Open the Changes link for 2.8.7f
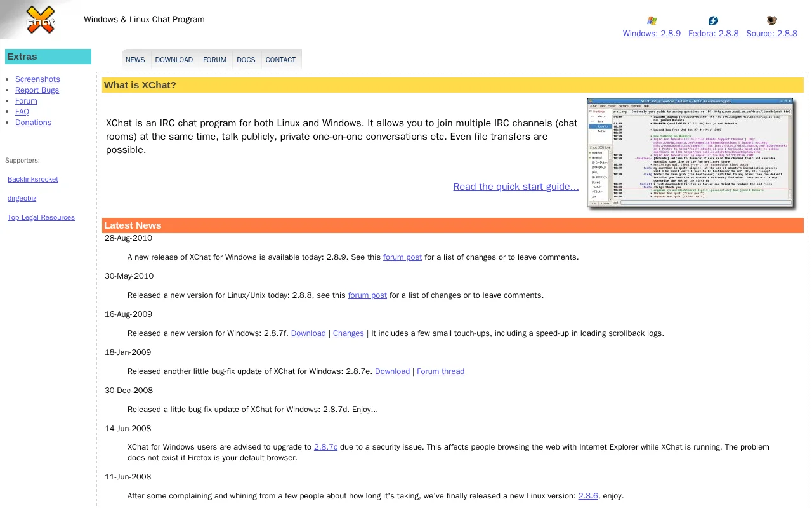Screen dimensions: 812x508 348,333
